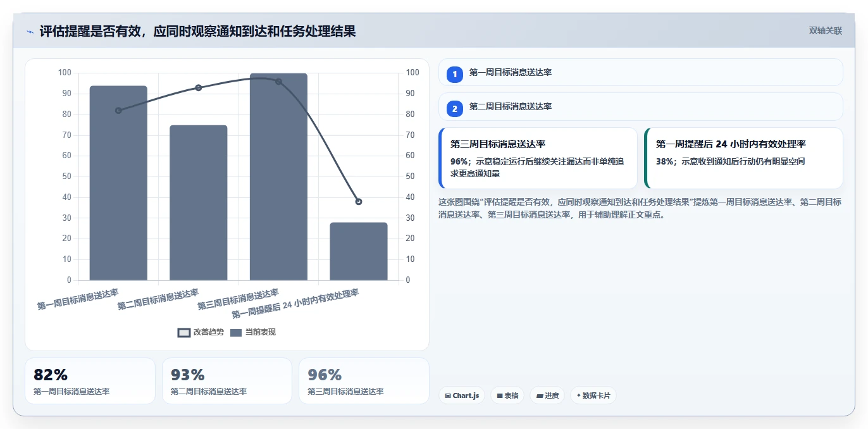Screen dimensions: 868x429
Task: Click the 93% stat card
Action: [x=227, y=381]
